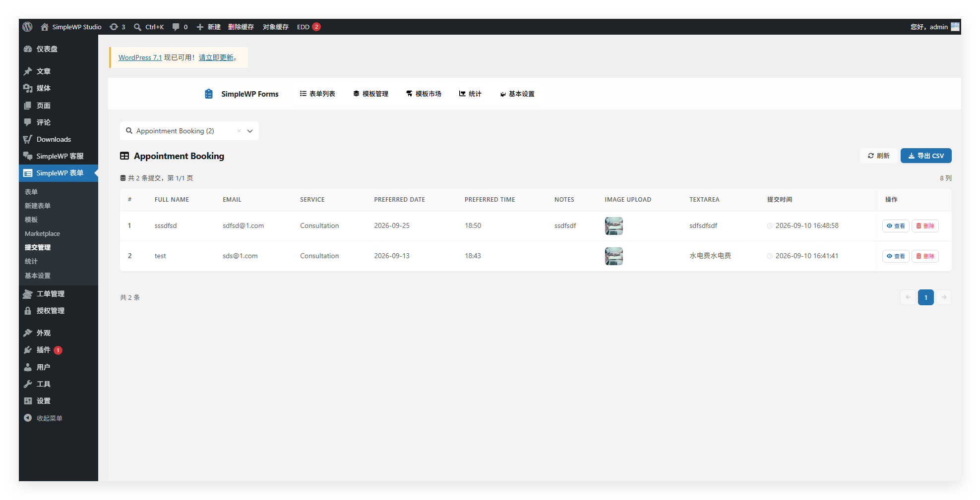Switch to 基本设置 tab in forms nav
The height and width of the screenshot is (500, 980).
[517, 94]
